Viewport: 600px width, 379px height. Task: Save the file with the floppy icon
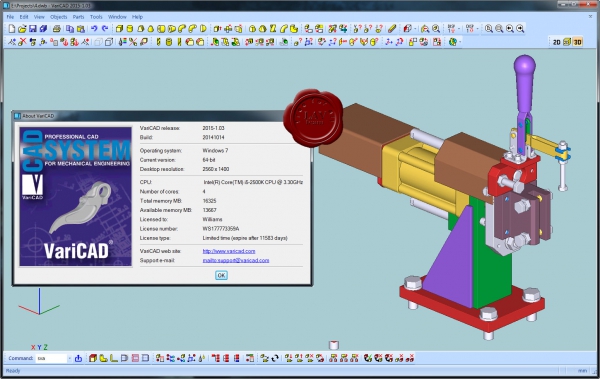pos(33,29)
